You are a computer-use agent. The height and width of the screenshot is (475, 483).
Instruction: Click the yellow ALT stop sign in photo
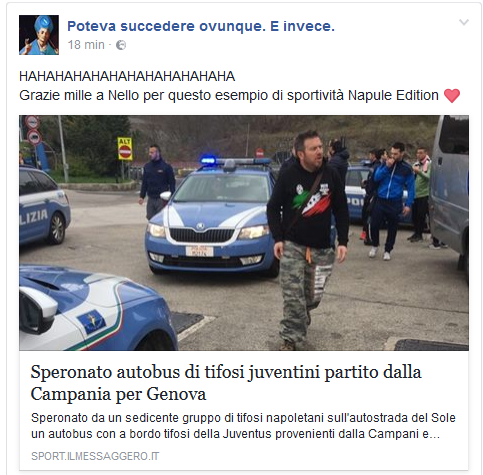(x=125, y=149)
